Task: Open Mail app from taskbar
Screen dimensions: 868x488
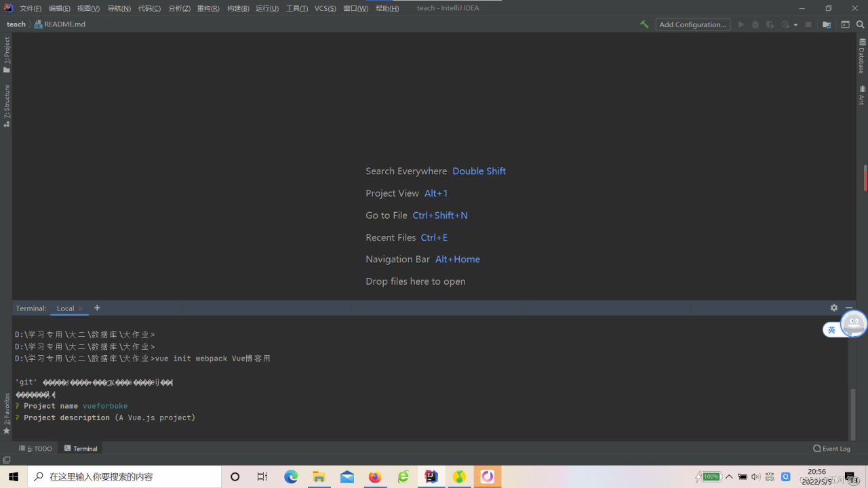Action: point(347,476)
